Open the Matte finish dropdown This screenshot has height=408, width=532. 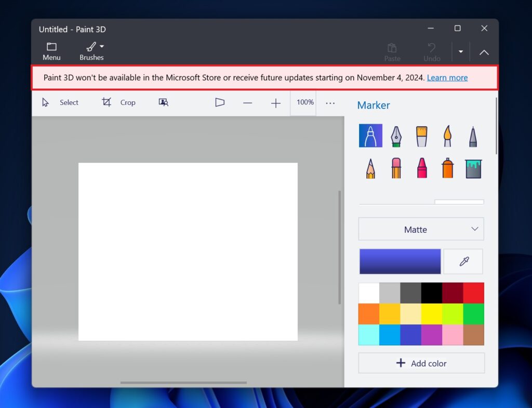click(x=421, y=229)
